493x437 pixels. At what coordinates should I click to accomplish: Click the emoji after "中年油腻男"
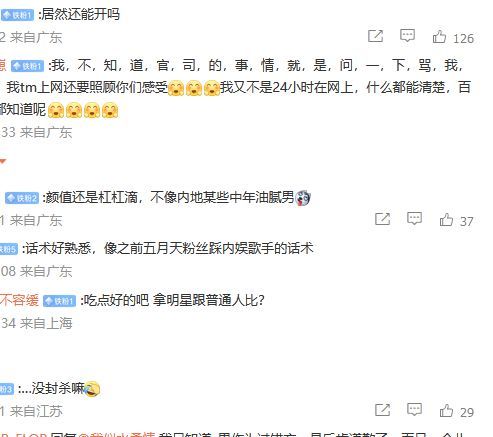303,198
